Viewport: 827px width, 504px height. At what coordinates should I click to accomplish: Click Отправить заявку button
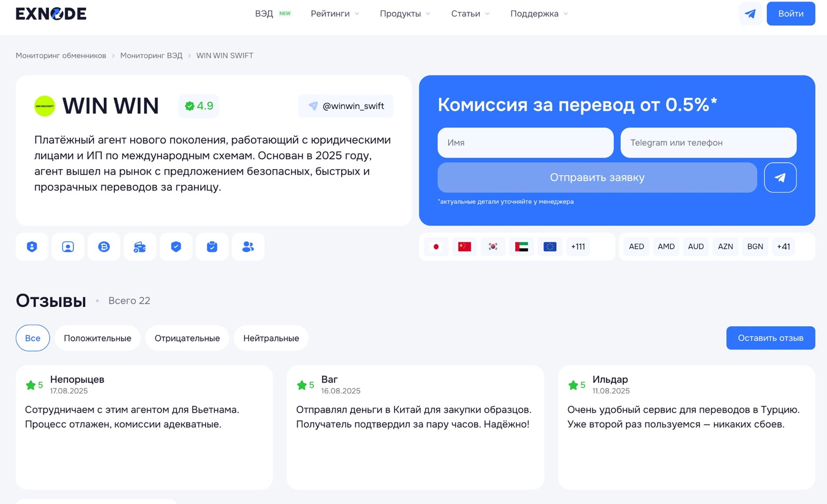pos(597,177)
